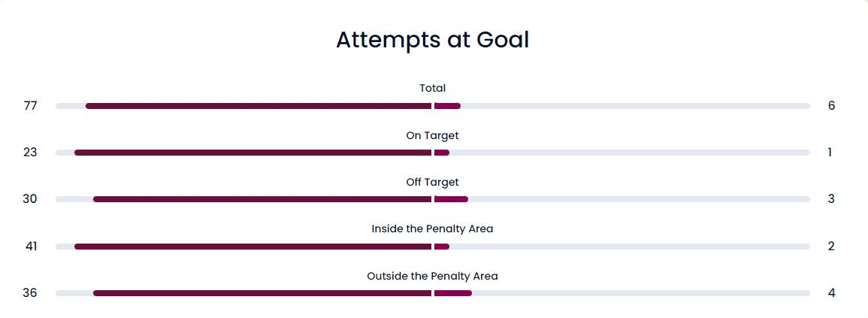Click the "Off Target" label

pyautogui.click(x=432, y=182)
